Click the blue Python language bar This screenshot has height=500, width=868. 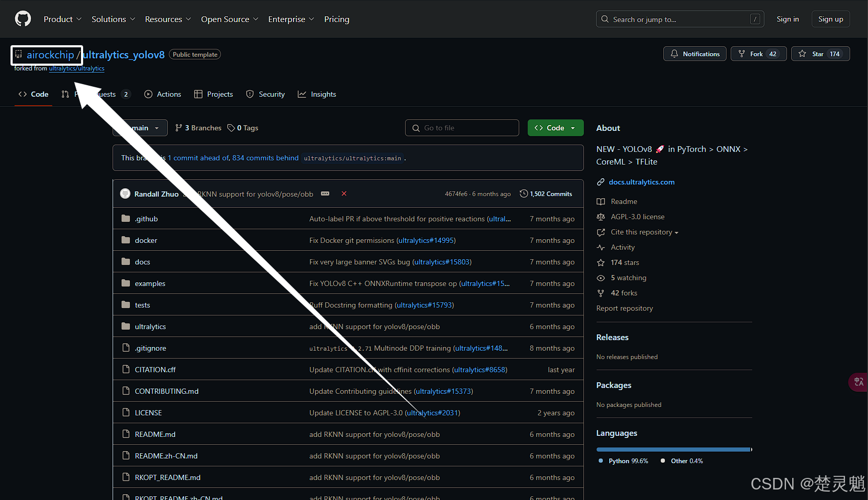[673, 450]
